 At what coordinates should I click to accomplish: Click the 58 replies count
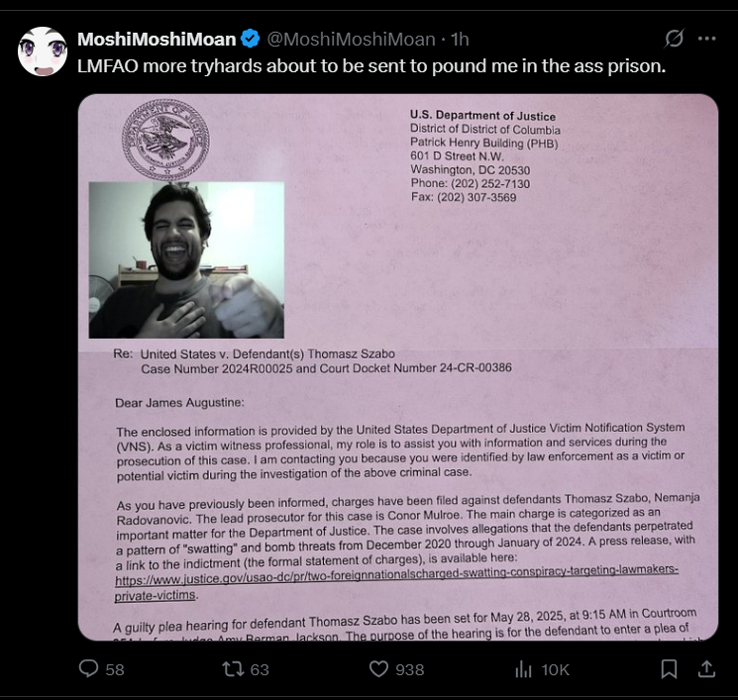[115, 669]
